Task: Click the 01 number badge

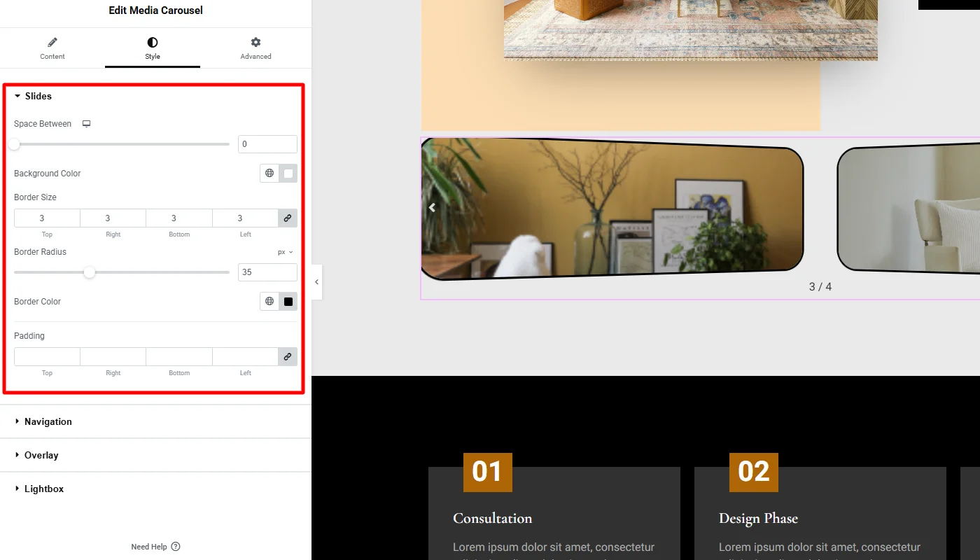Action: [488, 472]
